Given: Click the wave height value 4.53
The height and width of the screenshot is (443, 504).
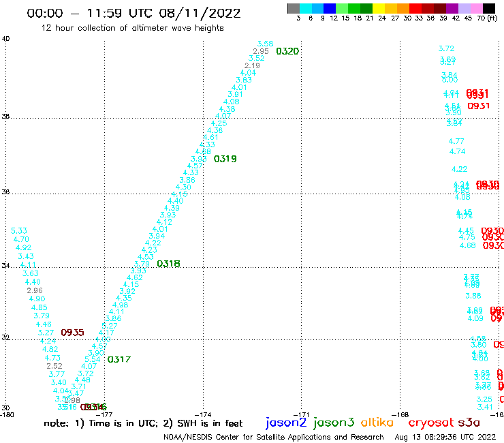Looking at the screenshot, I should click(x=146, y=257).
